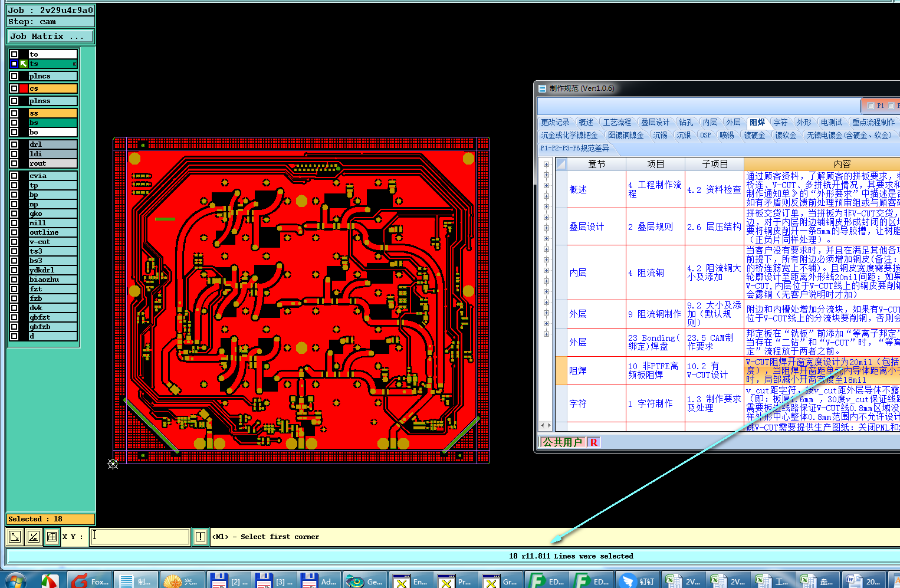
Task: Open the Ad... floppy-icon taskbar item
Action: tap(319, 581)
